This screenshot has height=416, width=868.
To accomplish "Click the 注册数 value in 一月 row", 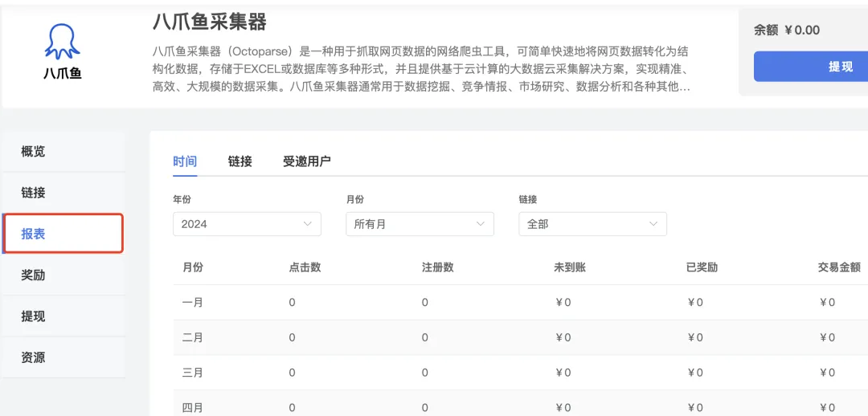I will tap(424, 303).
